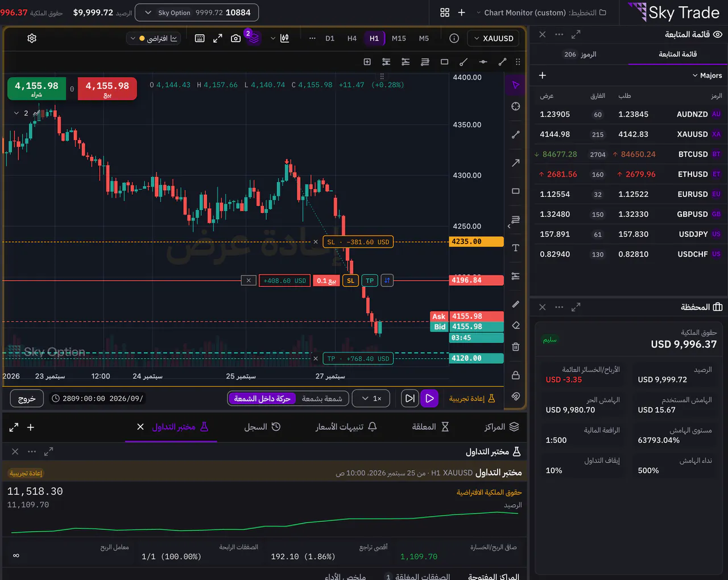Open indicators layers icon with badge 2

253,38
